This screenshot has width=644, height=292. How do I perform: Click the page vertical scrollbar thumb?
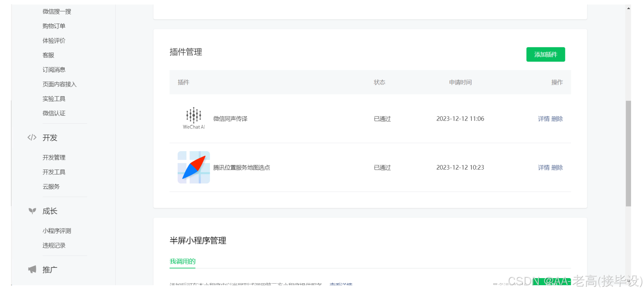628,153
